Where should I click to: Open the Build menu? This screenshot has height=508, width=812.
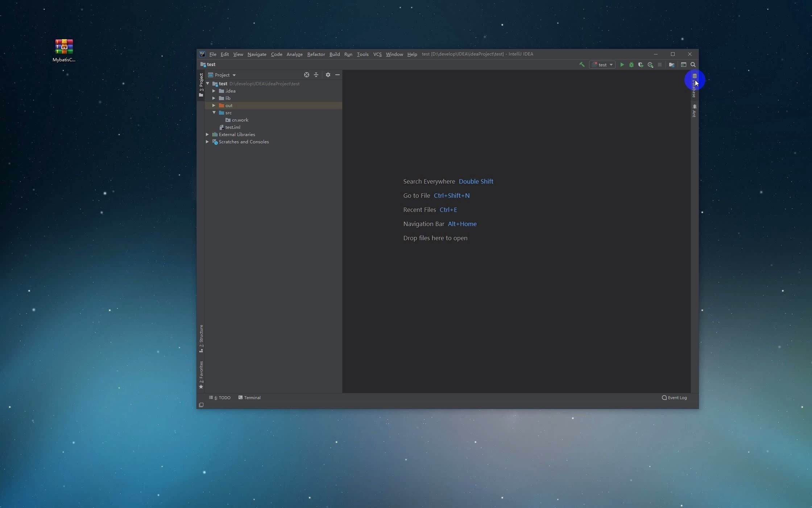coord(335,54)
